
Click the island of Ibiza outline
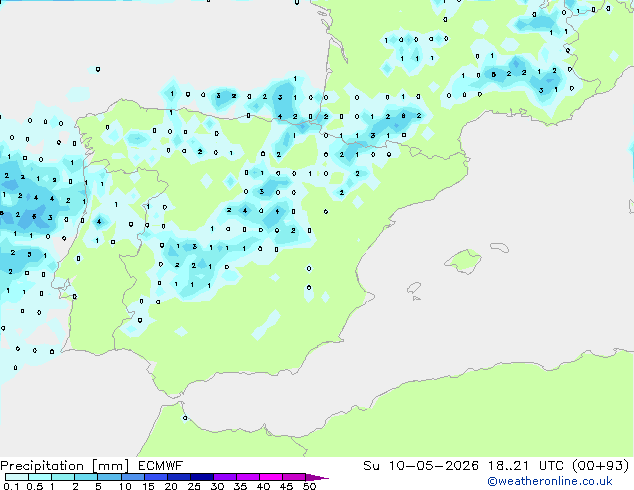click(414, 288)
